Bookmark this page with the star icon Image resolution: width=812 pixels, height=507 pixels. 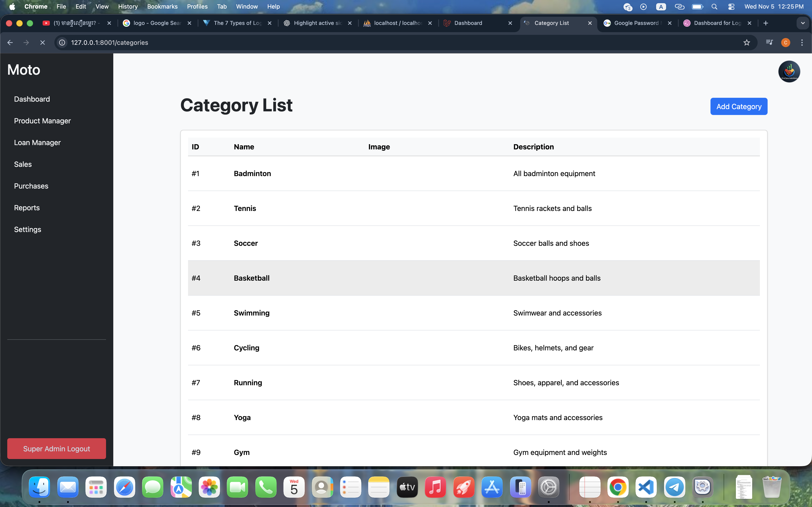(x=746, y=43)
